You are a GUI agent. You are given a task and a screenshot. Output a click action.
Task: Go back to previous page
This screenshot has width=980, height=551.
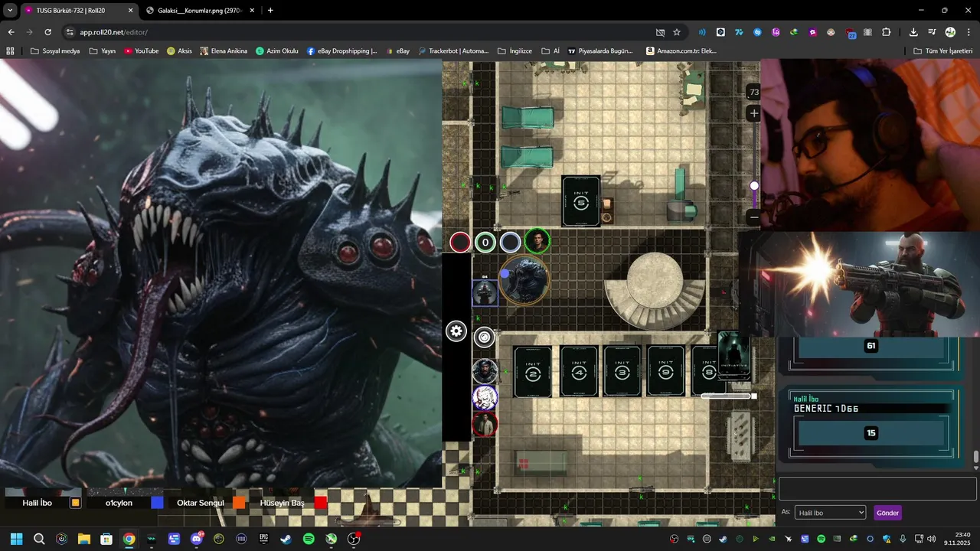tap(11, 32)
